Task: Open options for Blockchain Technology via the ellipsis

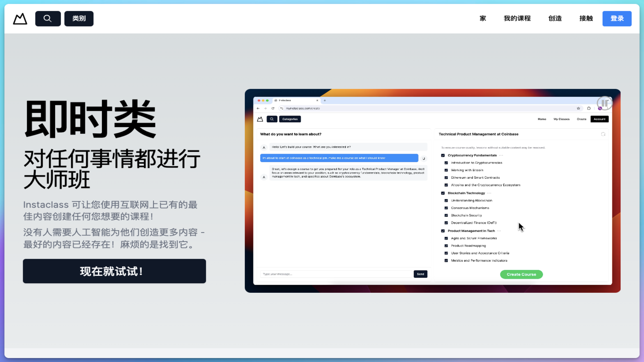Action: click(489, 193)
